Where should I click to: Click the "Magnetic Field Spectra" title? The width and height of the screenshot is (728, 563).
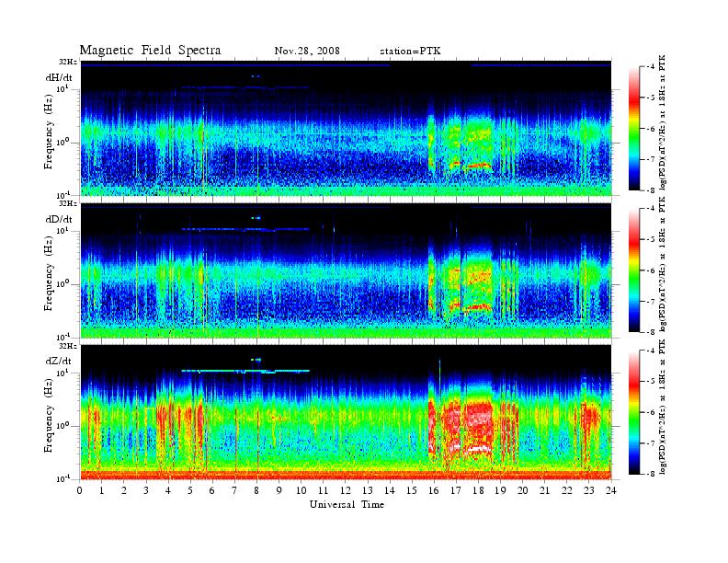(150, 51)
